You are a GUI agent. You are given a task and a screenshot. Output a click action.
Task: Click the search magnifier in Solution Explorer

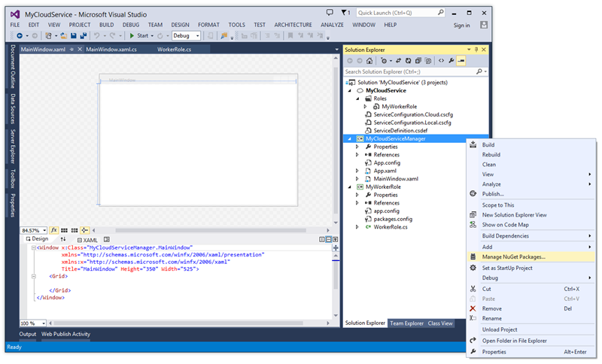[x=479, y=71]
